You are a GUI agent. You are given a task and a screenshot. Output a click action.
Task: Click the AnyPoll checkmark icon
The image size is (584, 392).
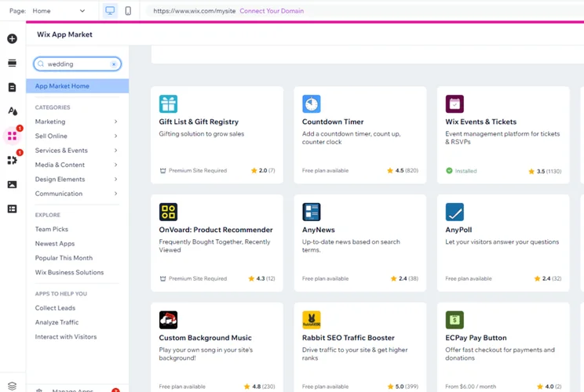coord(454,212)
